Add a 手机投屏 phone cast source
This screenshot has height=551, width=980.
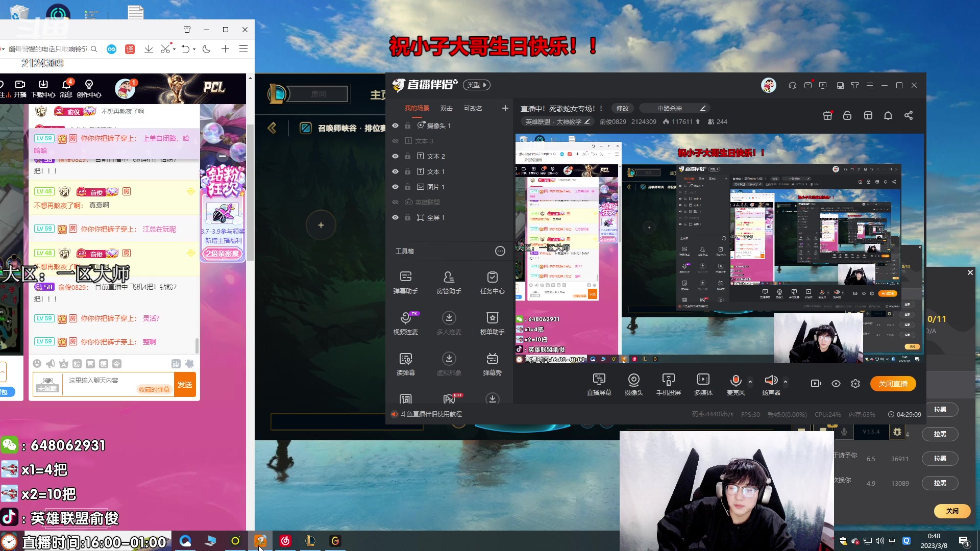pos(669,384)
